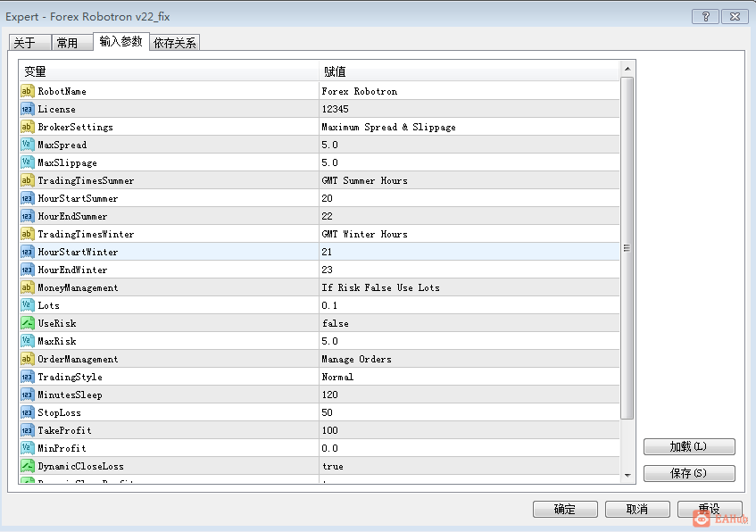This screenshot has width=756, height=532.
Task: Edit the HourEndWinter value 23
Action: click(x=327, y=270)
